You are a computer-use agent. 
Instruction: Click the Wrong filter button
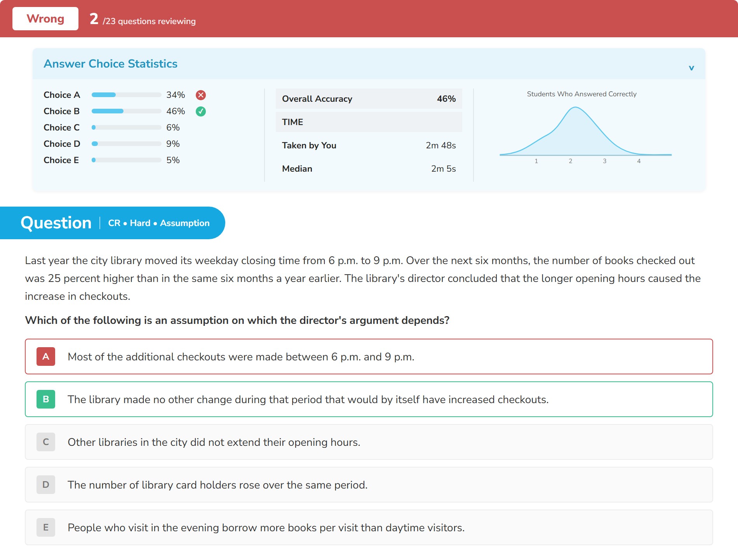click(x=45, y=19)
